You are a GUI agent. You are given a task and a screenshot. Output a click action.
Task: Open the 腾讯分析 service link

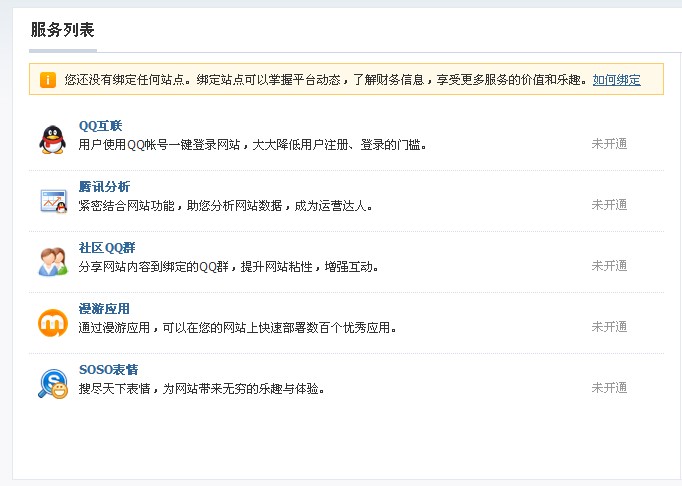(x=104, y=187)
